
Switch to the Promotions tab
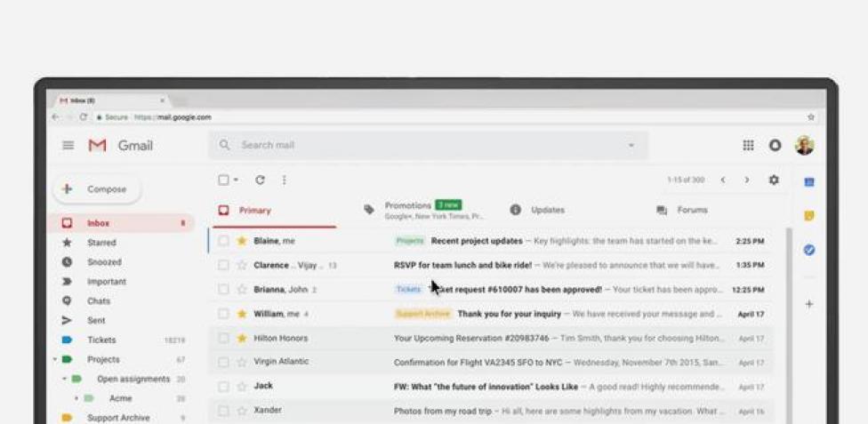tap(423, 211)
